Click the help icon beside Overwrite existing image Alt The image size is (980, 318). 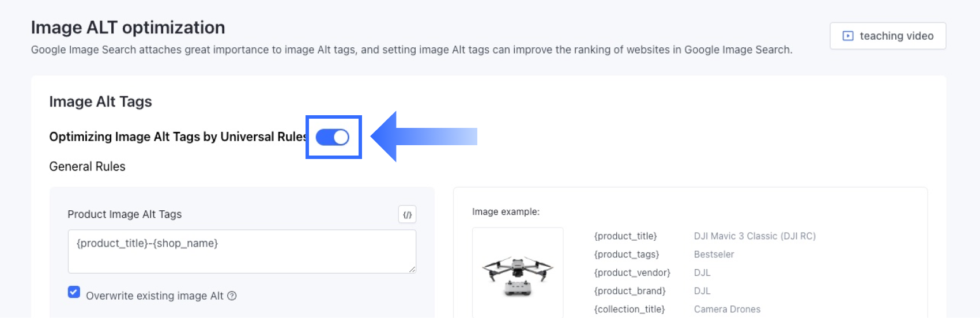click(232, 296)
